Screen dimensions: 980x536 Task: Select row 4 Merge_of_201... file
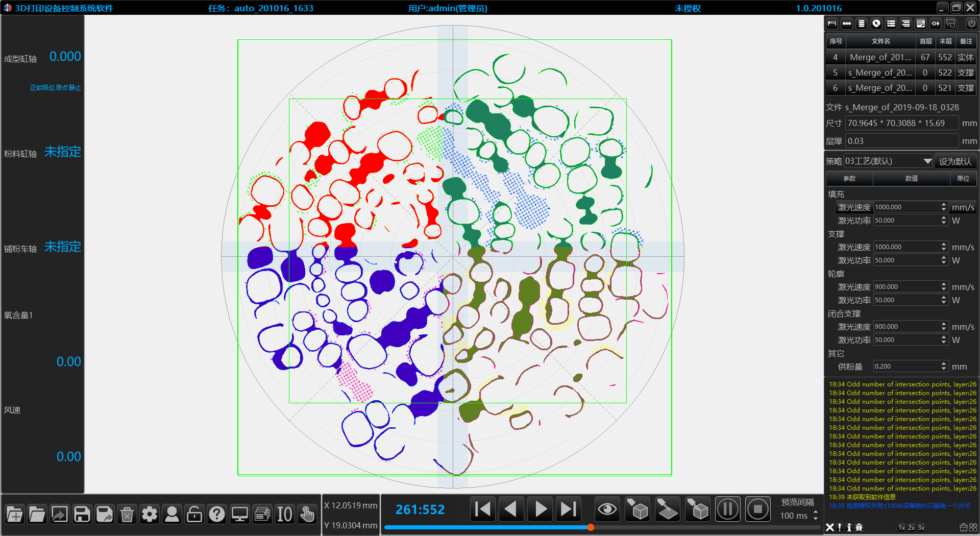(900, 57)
